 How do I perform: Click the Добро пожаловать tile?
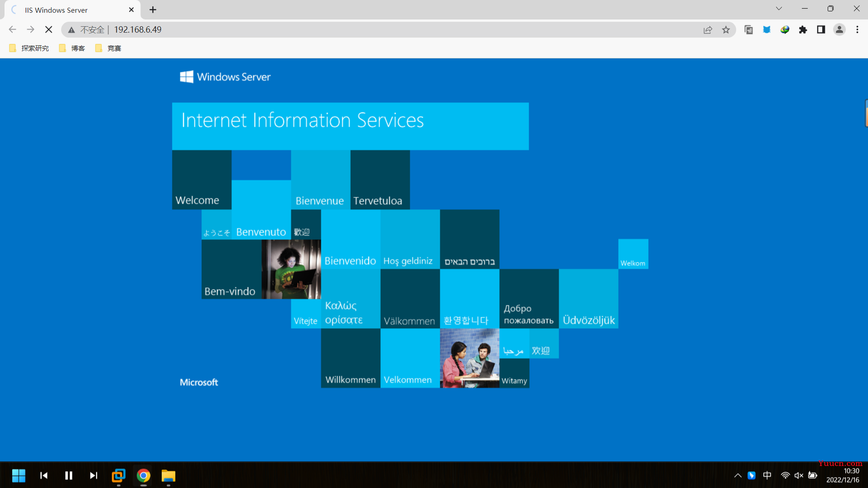tap(529, 299)
